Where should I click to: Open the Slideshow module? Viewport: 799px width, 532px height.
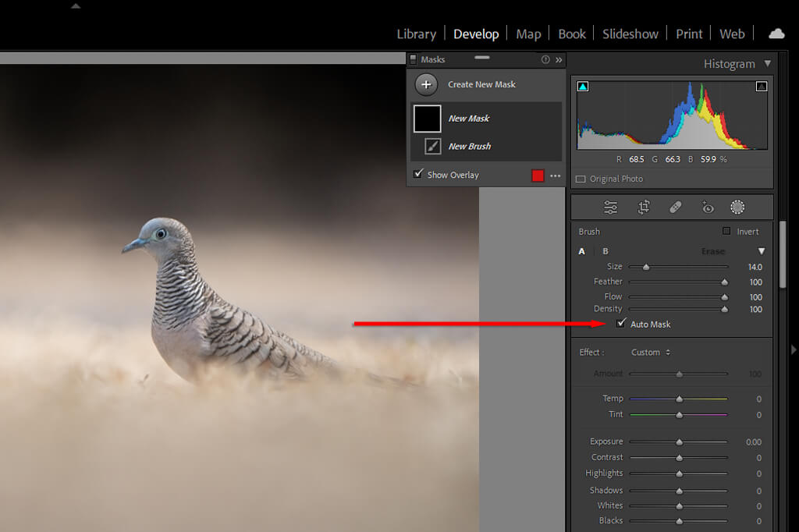click(x=630, y=34)
